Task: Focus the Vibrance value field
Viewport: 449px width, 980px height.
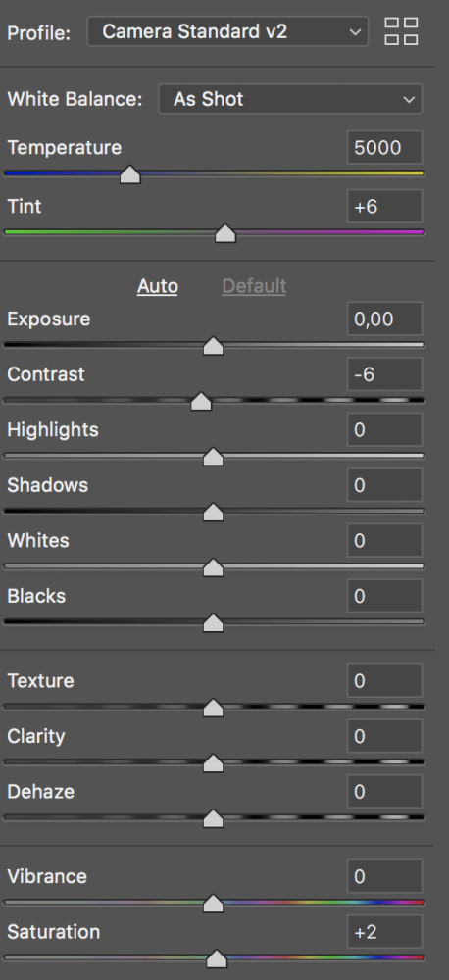Action: [x=384, y=876]
